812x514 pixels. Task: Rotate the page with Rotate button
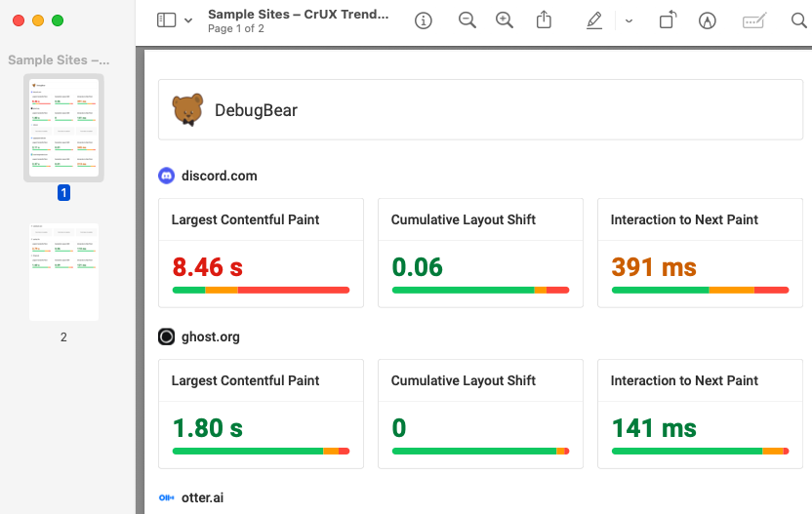click(x=668, y=20)
